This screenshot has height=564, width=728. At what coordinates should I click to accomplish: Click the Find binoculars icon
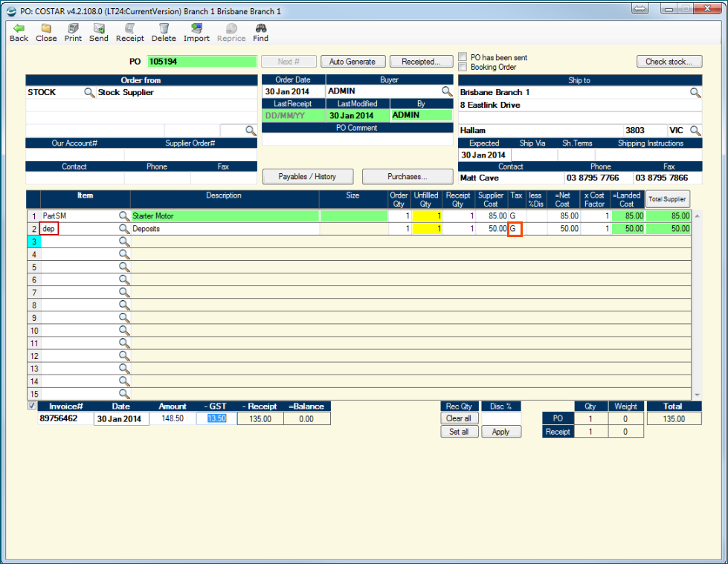click(260, 33)
